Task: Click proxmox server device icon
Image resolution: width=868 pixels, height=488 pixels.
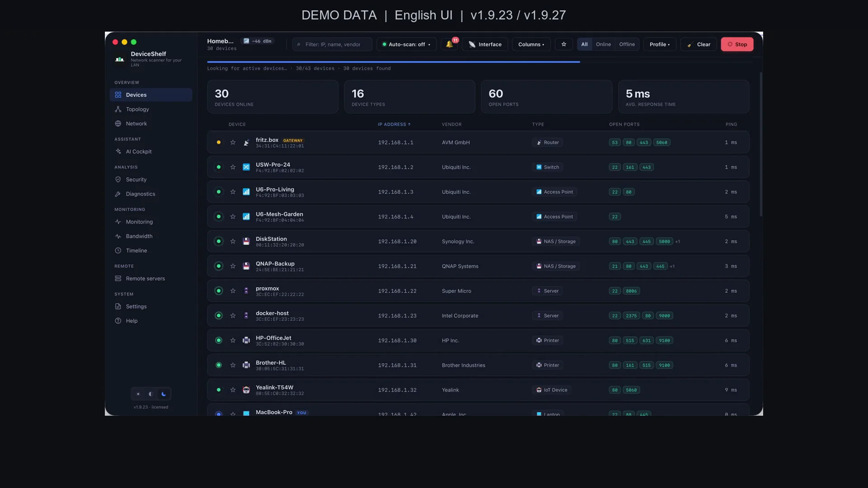Action: pyautogui.click(x=246, y=291)
